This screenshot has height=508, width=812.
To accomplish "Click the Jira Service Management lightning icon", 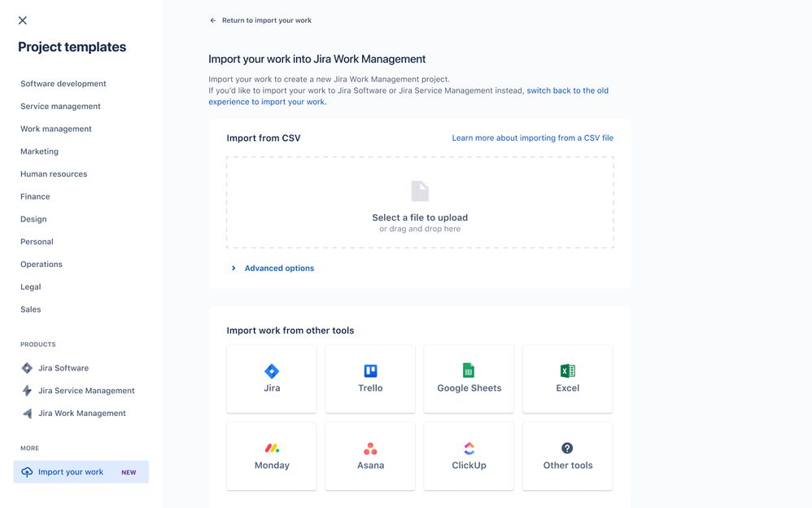I will pyautogui.click(x=27, y=390).
